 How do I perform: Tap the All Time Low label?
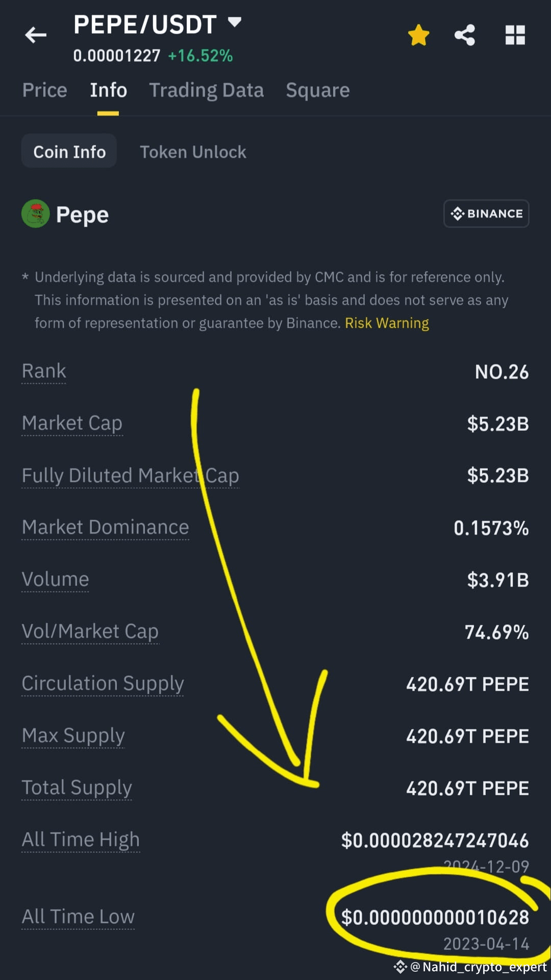(78, 917)
